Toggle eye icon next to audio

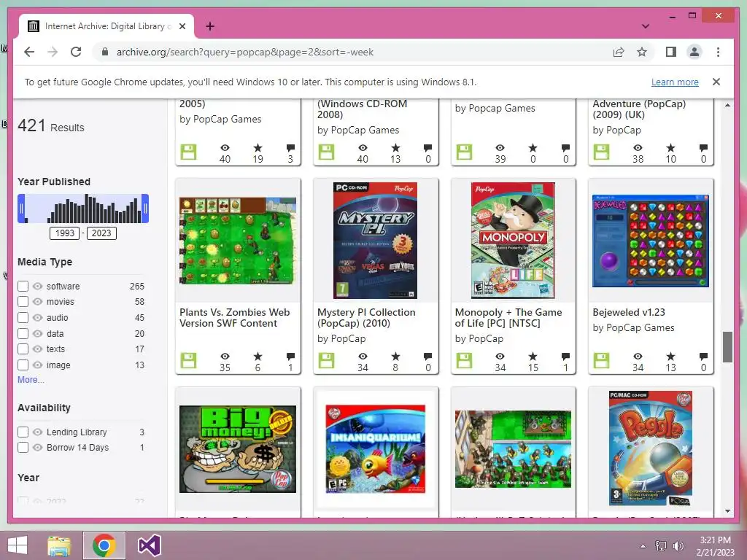[38, 318]
